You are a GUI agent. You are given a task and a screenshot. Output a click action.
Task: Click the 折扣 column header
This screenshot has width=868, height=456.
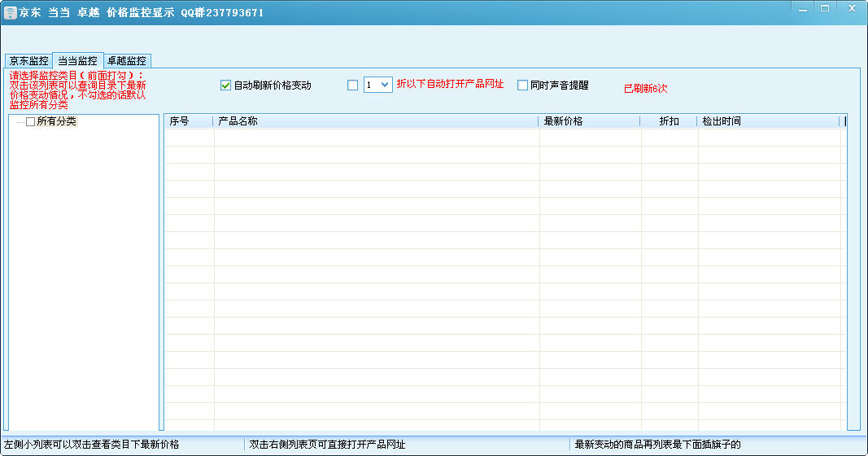point(669,121)
